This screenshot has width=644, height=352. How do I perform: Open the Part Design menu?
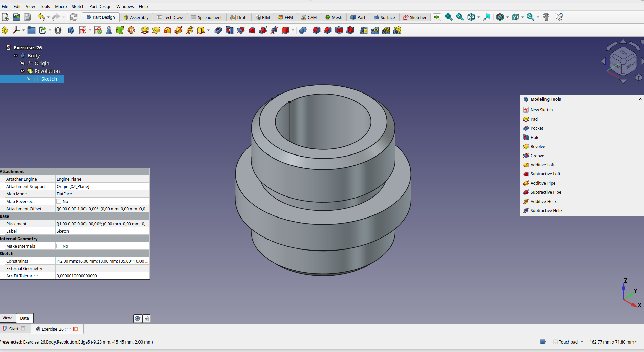(100, 6)
